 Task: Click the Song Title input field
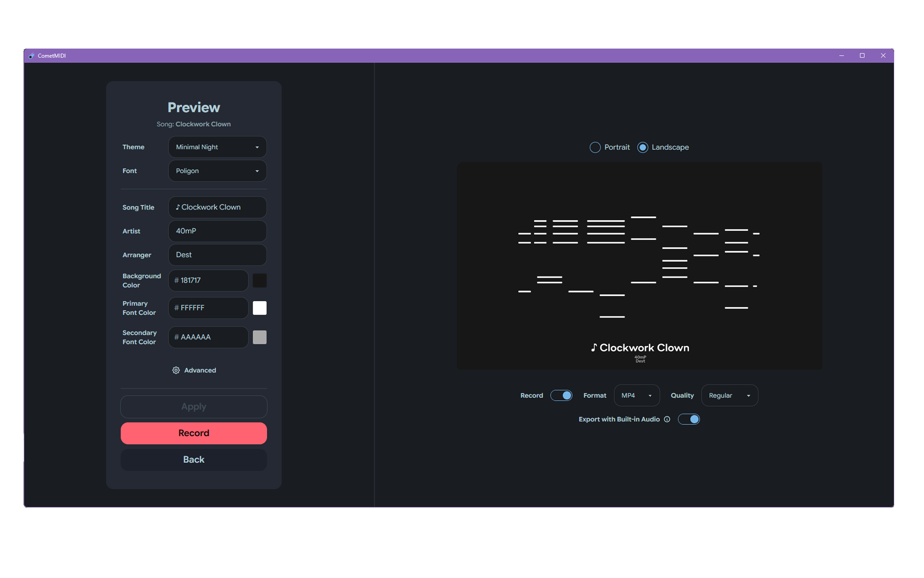pos(218,207)
